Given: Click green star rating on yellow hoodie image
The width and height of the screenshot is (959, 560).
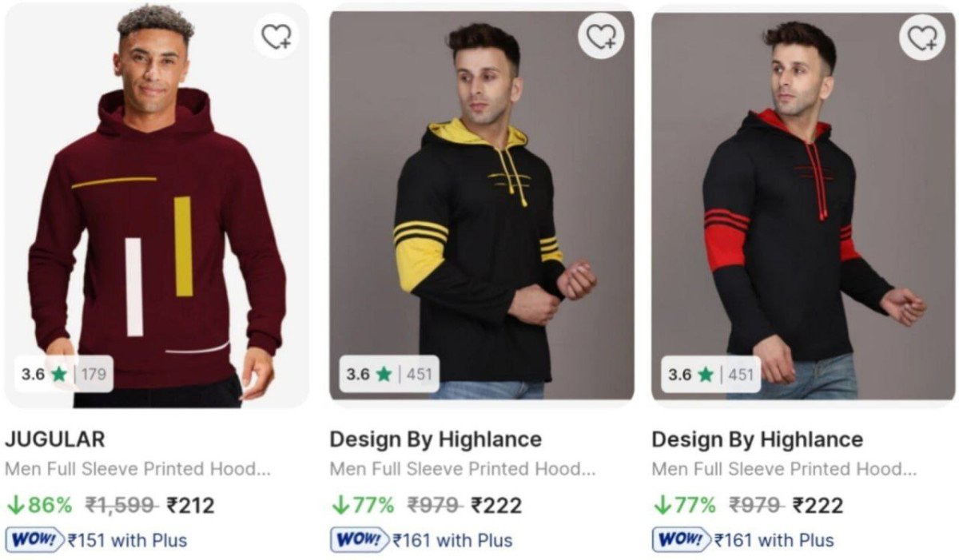Looking at the screenshot, I should coord(384,374).
